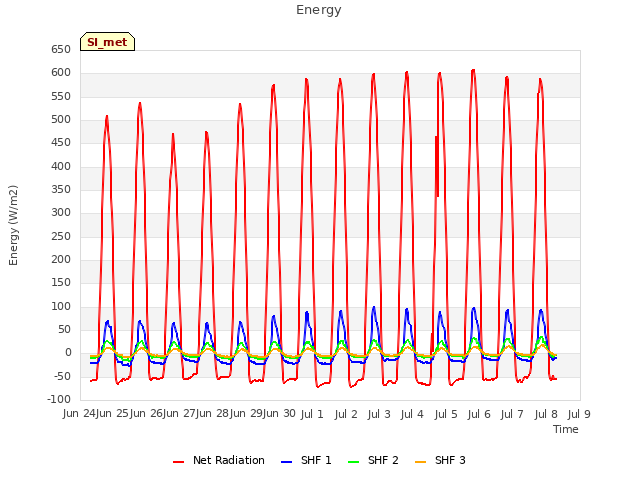This screenshot has width=640, height=480.
Task: Click the Jun 24 x-axis date label
Action: click(79, 414)
